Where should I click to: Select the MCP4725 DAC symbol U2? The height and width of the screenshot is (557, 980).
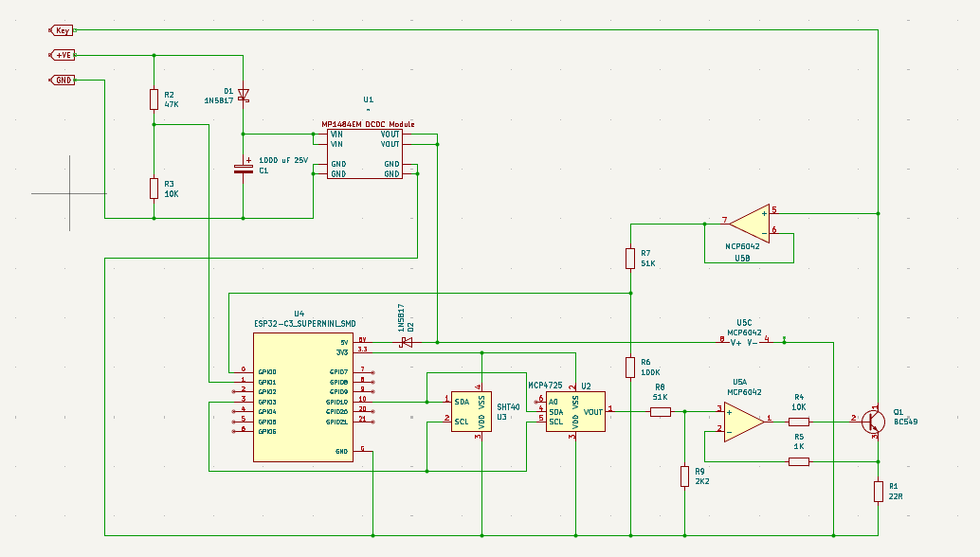575,411
